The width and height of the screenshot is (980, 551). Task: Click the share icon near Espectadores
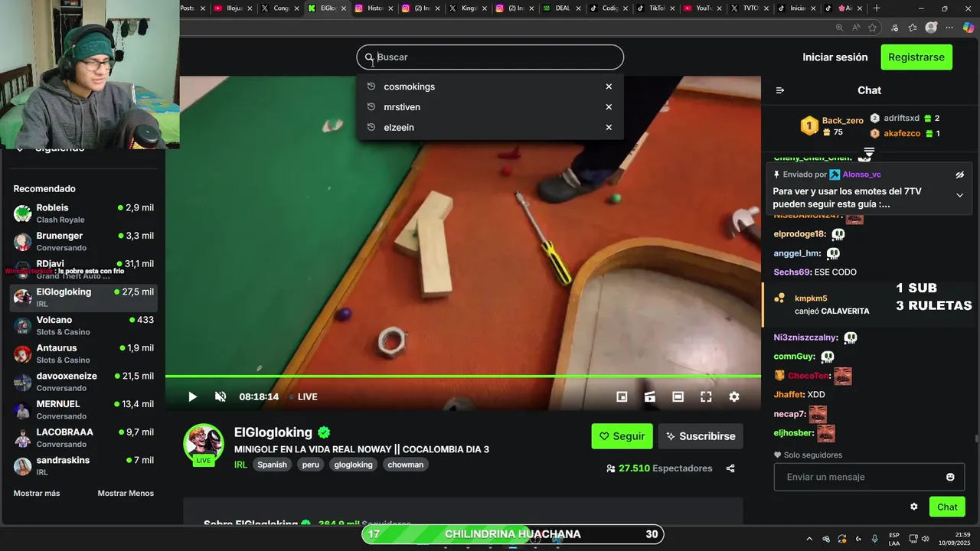[x=730, y=468]
